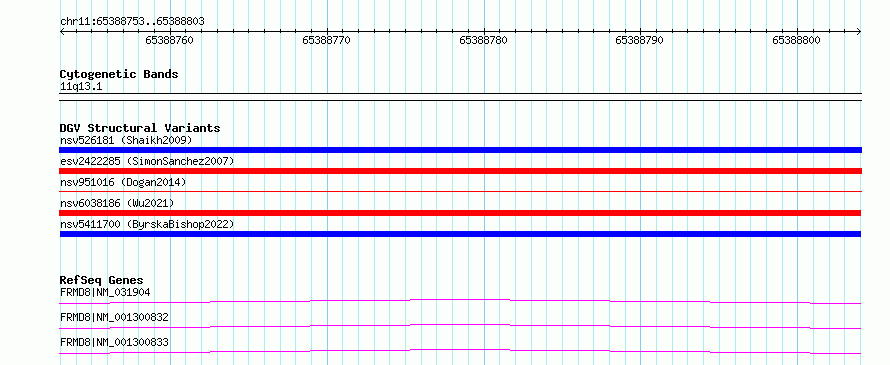890x365 pixels.
Task: Click the red bar for esv2422285
Action: tap(460, 171)
